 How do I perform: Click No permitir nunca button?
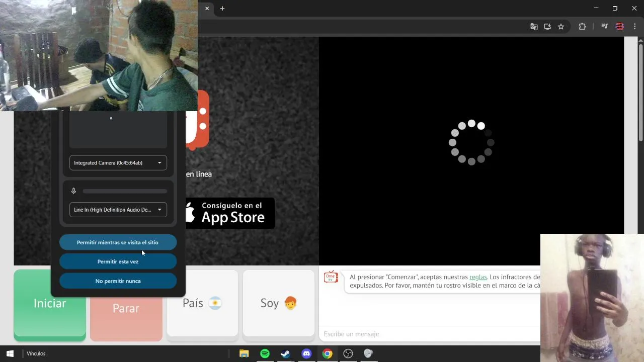pos(118,281)
